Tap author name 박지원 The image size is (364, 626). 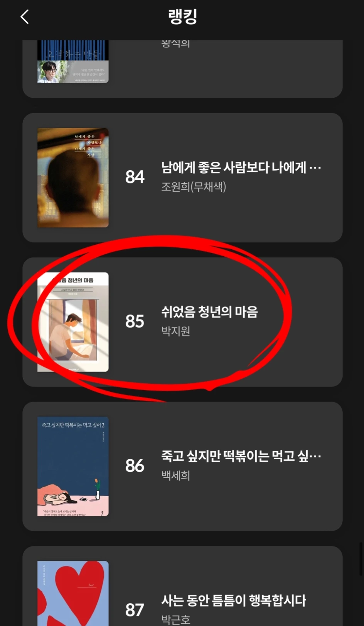pos(175,331)
